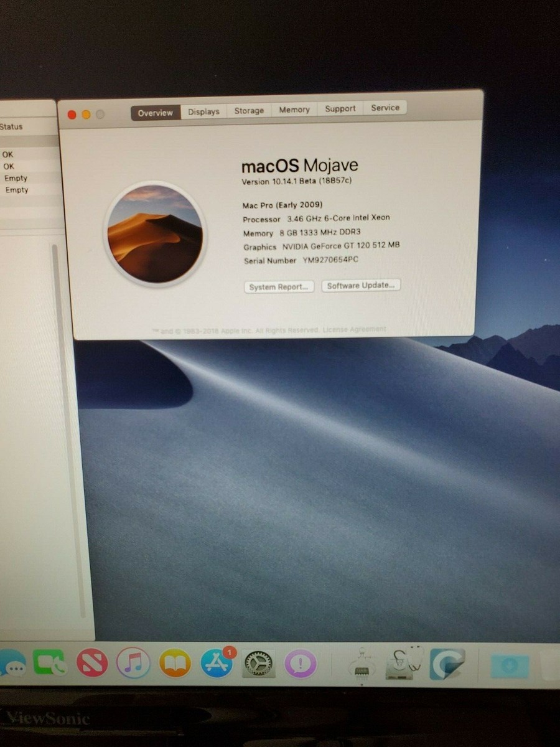The width and height of the screenshot is (560, 747).
Task: Open FaceTime from the dock
Action: pos(50,664)
